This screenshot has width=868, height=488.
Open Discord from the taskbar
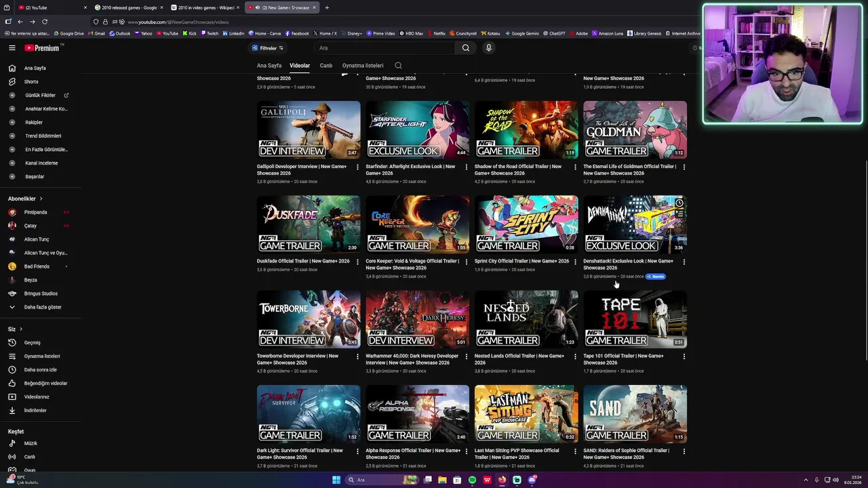tap(532, 480)
